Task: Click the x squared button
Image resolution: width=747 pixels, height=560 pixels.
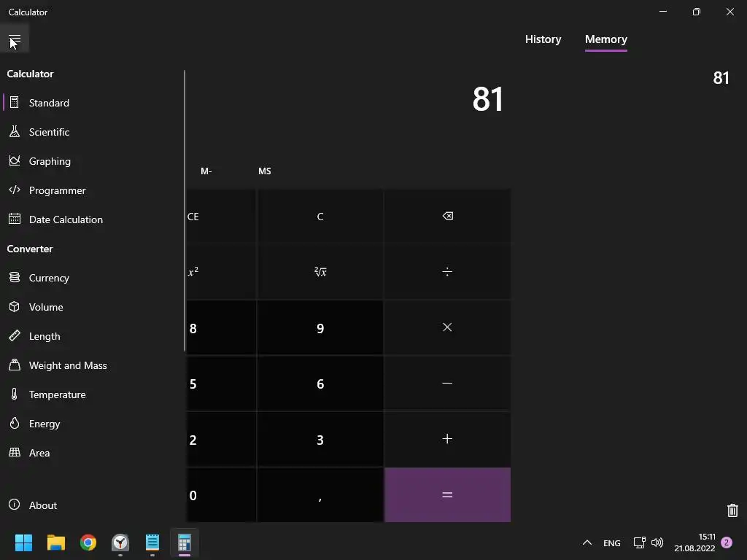Action: [221, 272]
